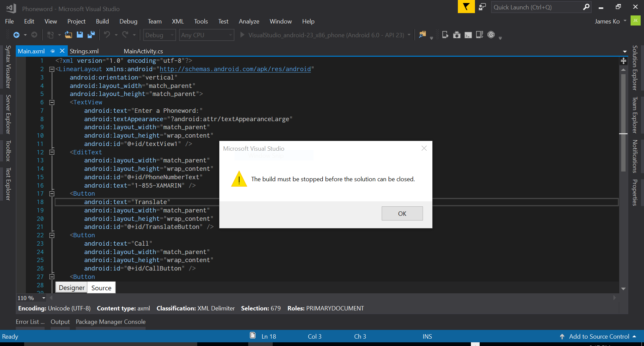644x346 pixels.
Task: Open the Toolbox side tab
Action: 8,151
